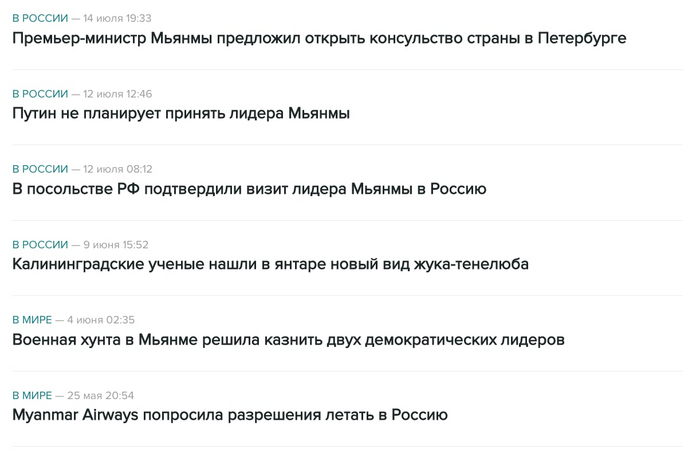The height and width of the screenshot is (453, 700).
Task: Click the '12 июля 12:46' timestamp
Action: pos(118,94)
